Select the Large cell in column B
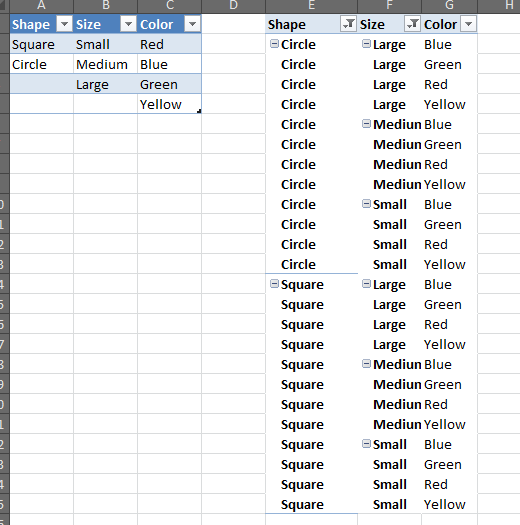The width and height of the screenshot is (520, 525). [x=105, y=84]
